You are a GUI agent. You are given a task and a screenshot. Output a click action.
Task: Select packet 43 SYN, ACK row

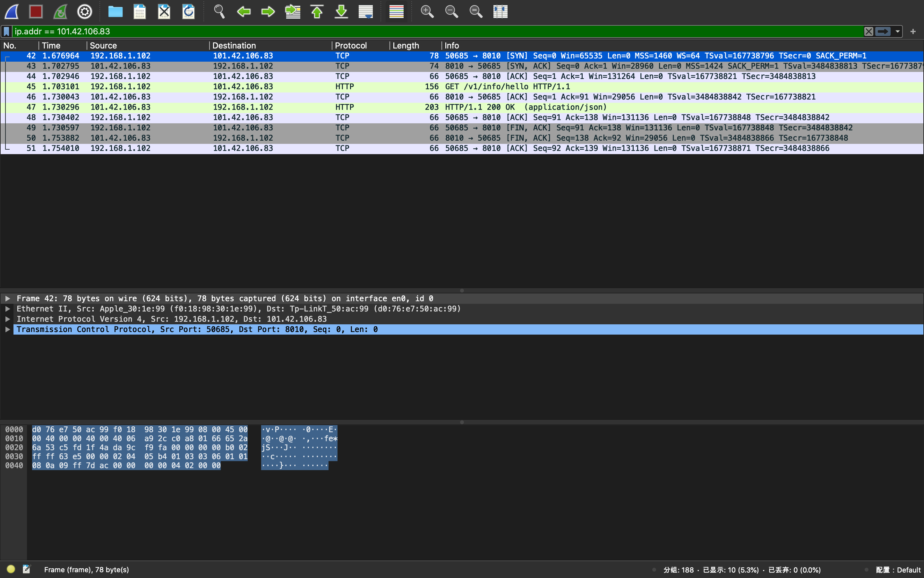point(462,66)
